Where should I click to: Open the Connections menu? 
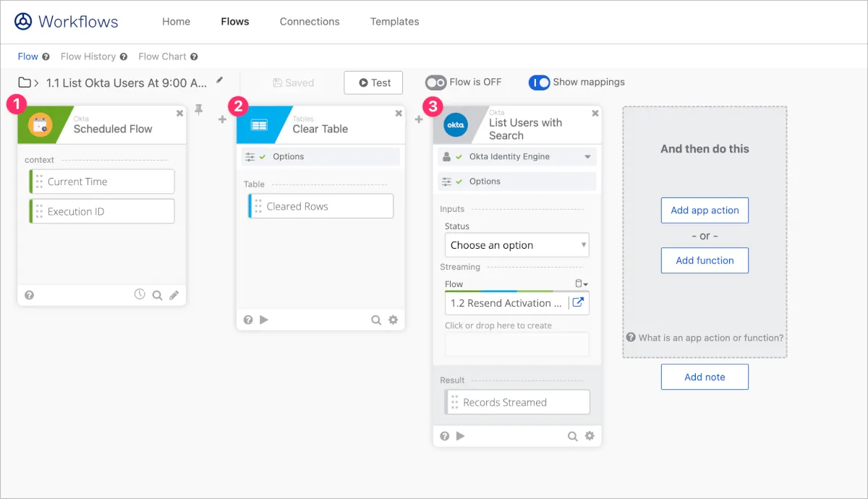[x=310, y=22]
